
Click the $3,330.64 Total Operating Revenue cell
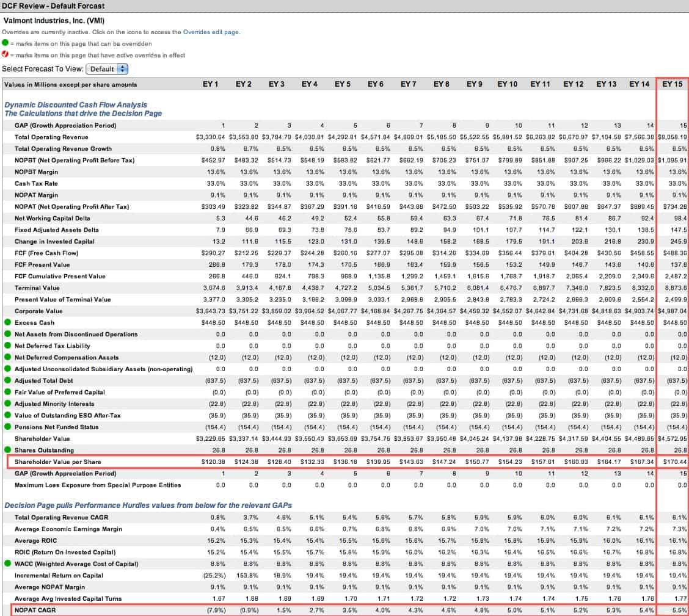(211, 137)
